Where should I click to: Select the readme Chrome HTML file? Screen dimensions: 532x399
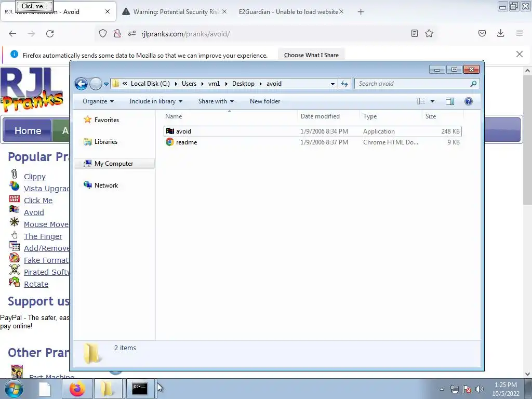pos(312,142)
